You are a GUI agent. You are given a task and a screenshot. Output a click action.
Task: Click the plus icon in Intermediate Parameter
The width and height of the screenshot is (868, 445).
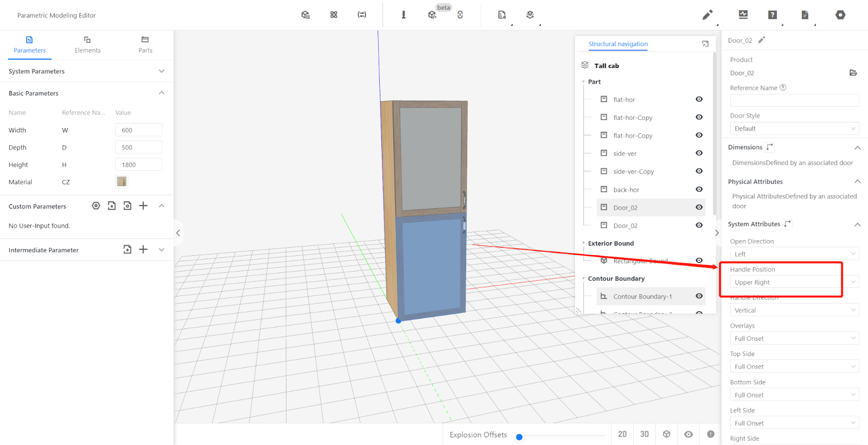coord(143,249)
